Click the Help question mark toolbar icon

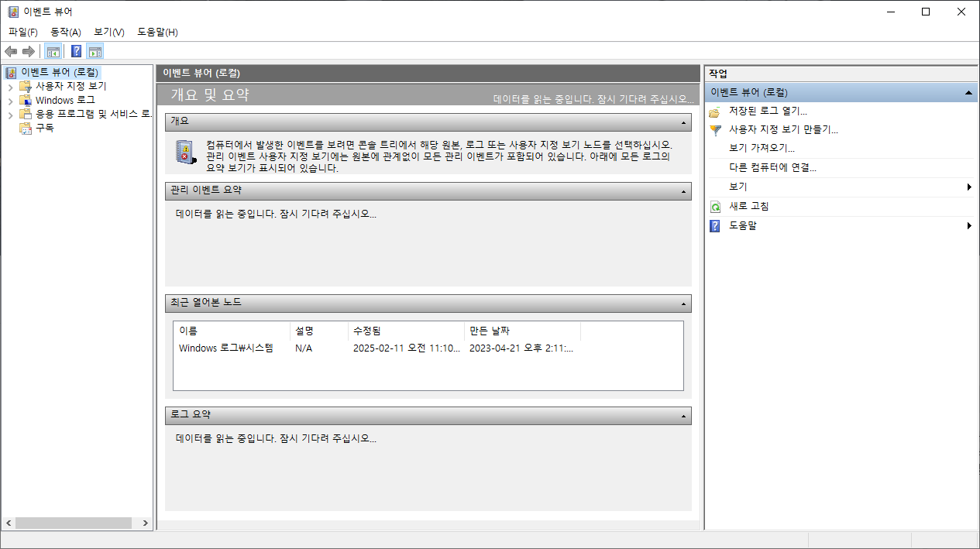pos(75,50)
